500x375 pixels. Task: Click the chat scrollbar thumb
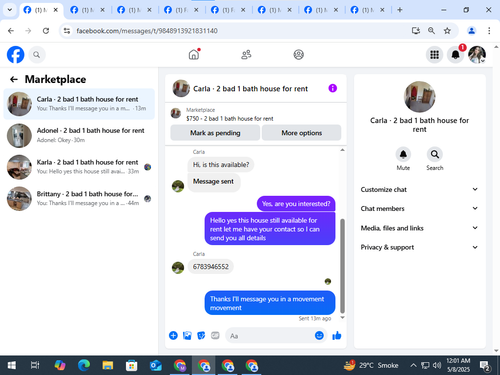point(342,266)
